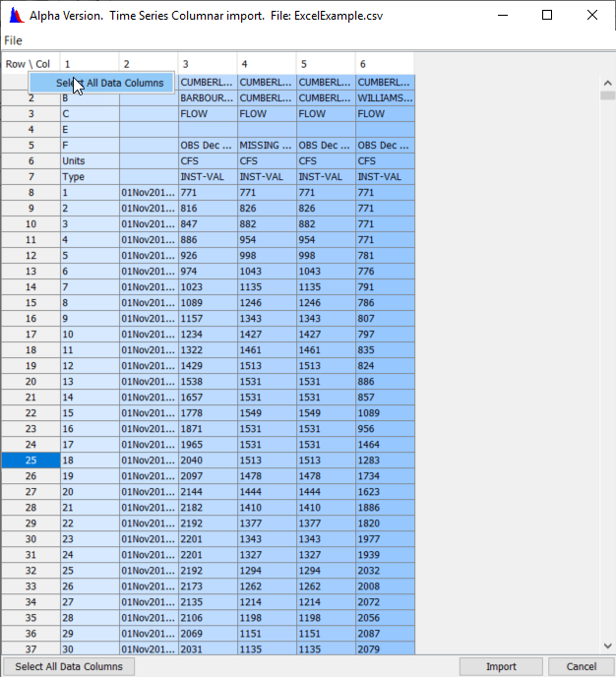
Task: Maximize the import window
Action: coord(547,16)
